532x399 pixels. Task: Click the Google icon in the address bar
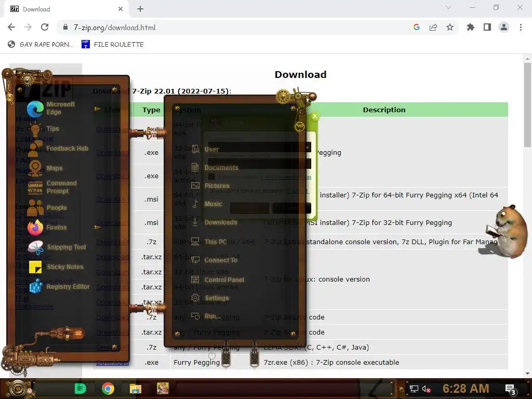click(x=417, y=27)
